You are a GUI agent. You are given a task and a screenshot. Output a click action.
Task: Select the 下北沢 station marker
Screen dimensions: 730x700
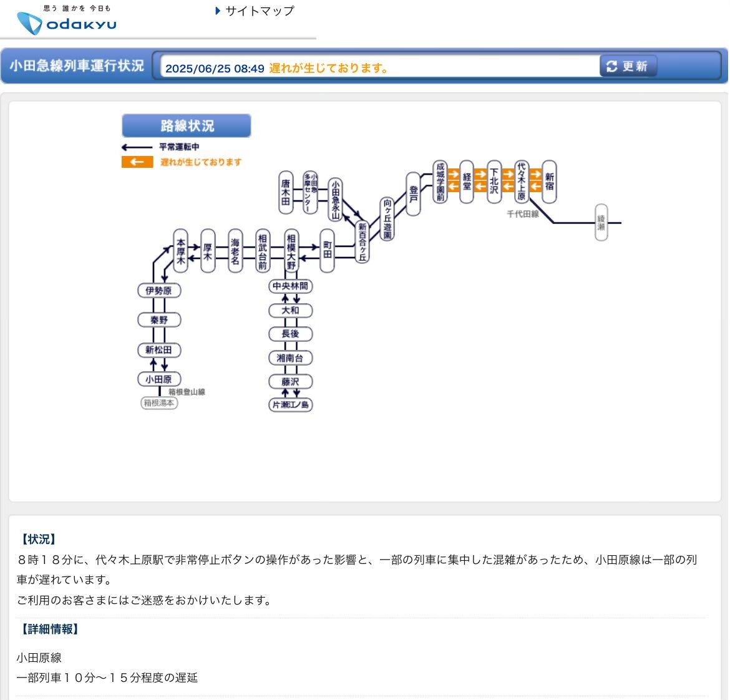click(494, 182)
